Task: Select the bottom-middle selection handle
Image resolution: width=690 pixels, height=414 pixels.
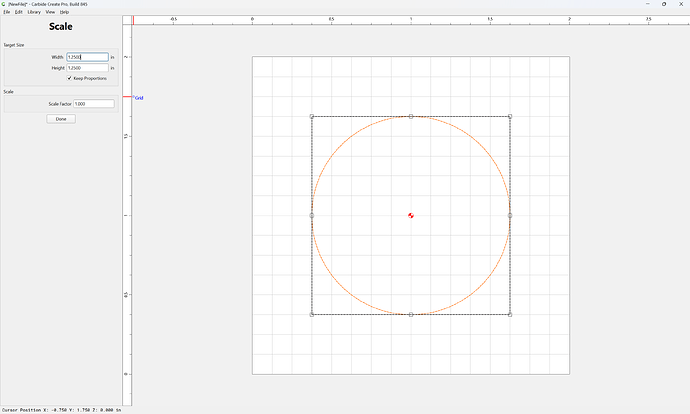Action: point(411,315)
